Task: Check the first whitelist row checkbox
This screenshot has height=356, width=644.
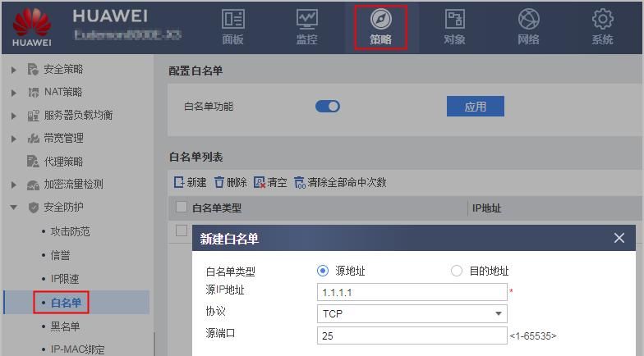Action: [181, 230]
